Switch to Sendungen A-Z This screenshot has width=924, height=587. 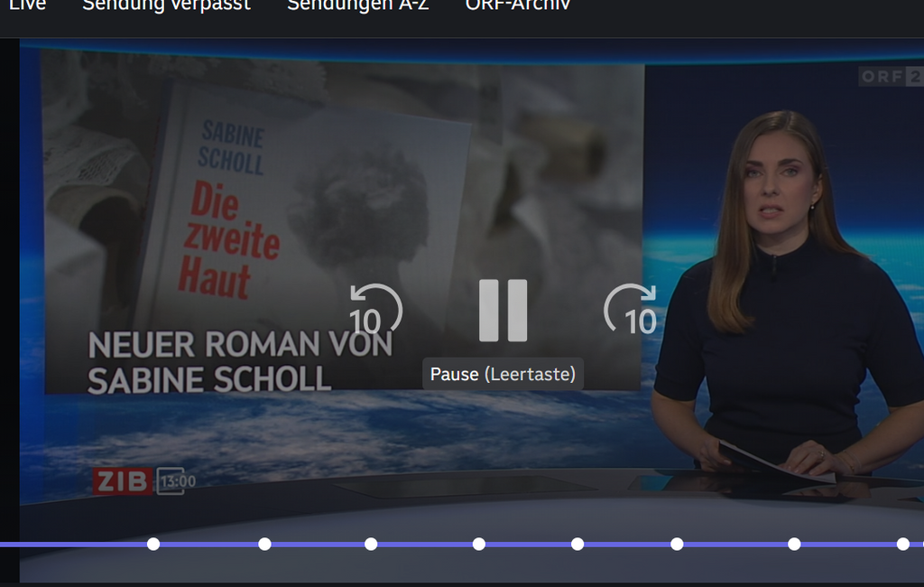357,5
